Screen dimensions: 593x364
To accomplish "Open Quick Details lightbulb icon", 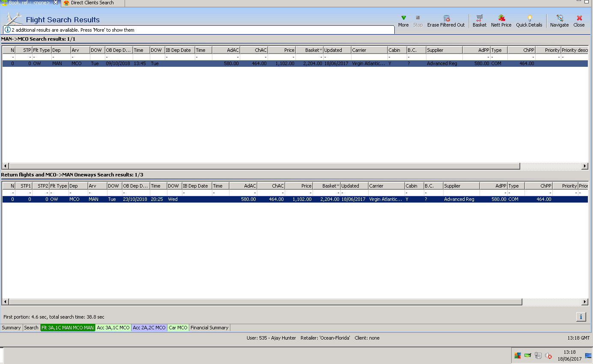I will (x=530, y=18).
